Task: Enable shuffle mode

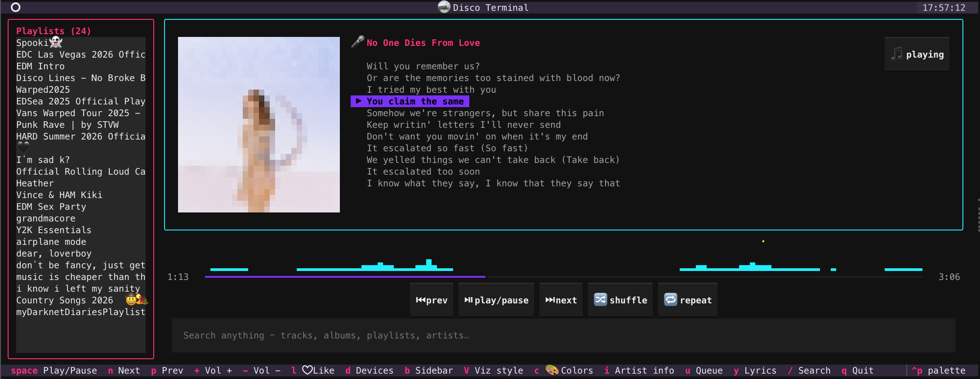Action: click(x=620, y=300)
